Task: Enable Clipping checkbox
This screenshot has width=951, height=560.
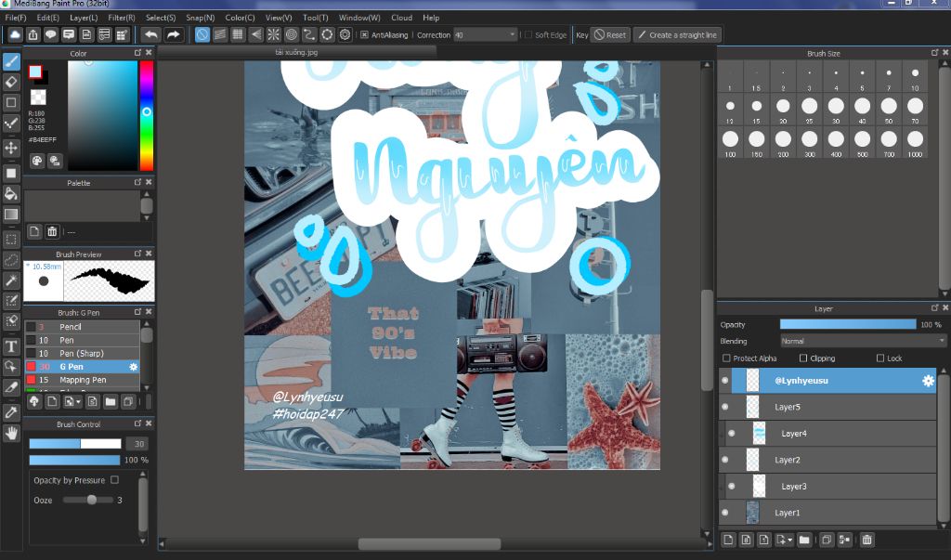Action: (x=803, y=358)
